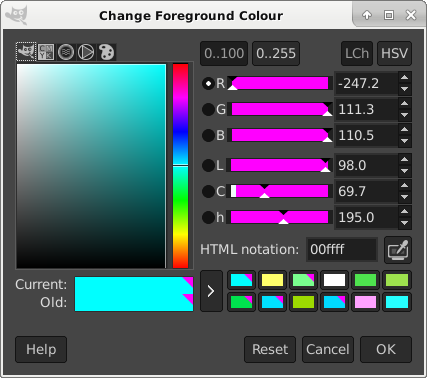
Task: Click the h hue slider bar
Action: click(280, 217)
